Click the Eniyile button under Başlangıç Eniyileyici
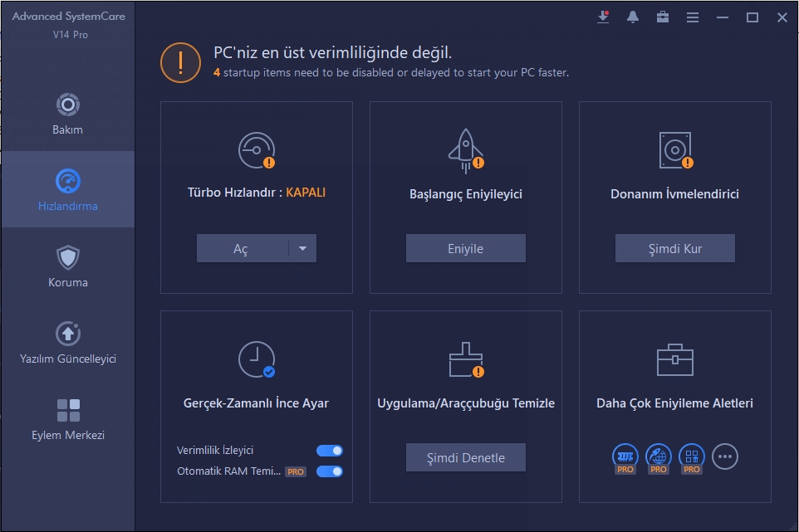Viewport: 799px width, 532px height. [465, 247]
